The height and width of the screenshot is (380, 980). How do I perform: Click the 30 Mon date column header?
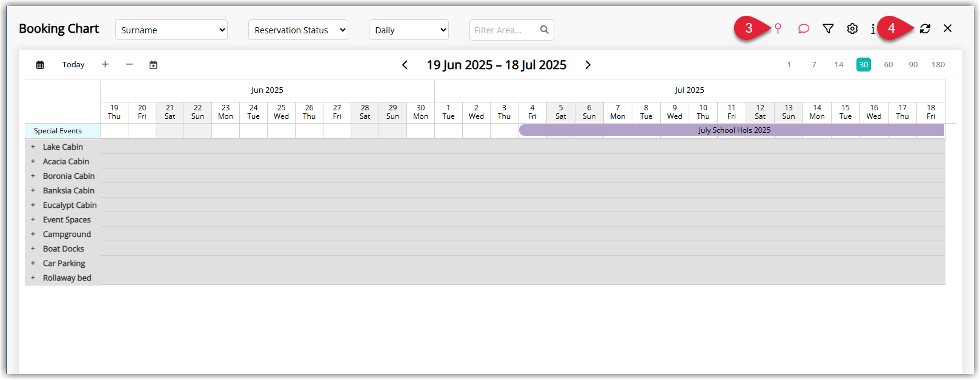[420, 112]
